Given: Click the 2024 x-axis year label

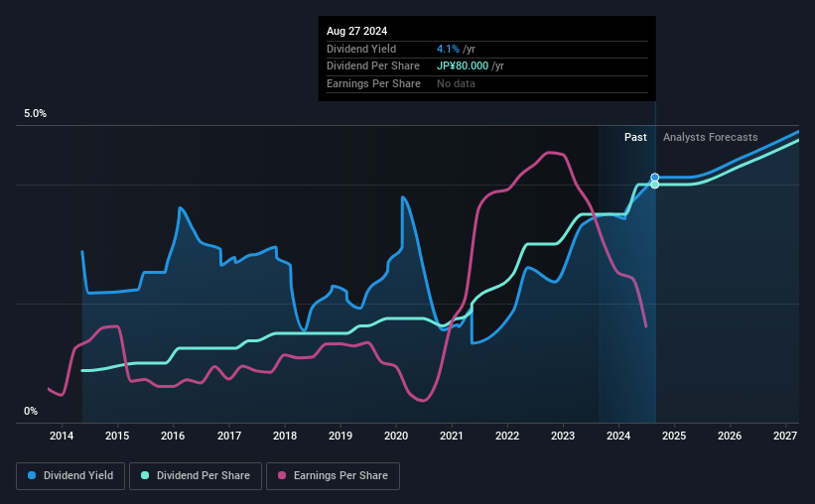Looking at the screenshot, I should [618, 436].
